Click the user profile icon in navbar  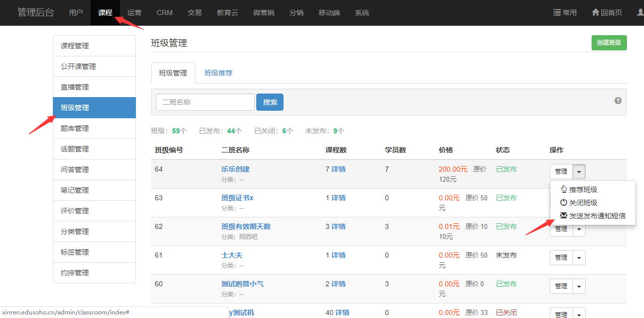pos(639,13)
